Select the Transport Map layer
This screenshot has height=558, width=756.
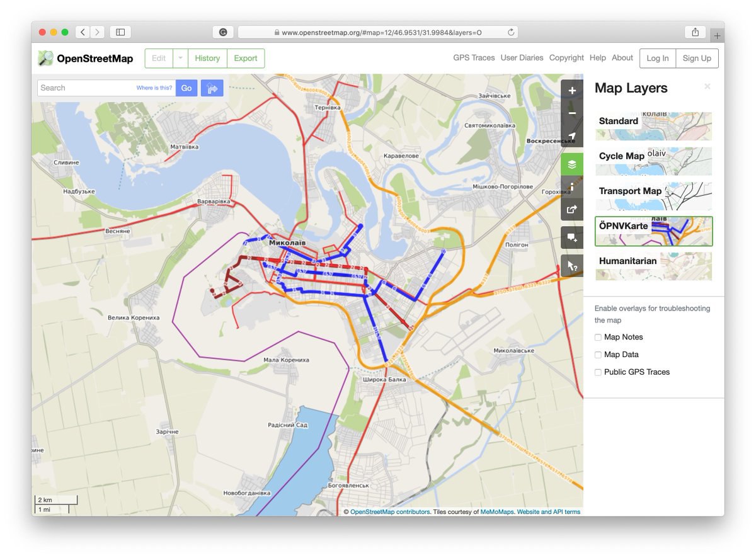point(654,196)
